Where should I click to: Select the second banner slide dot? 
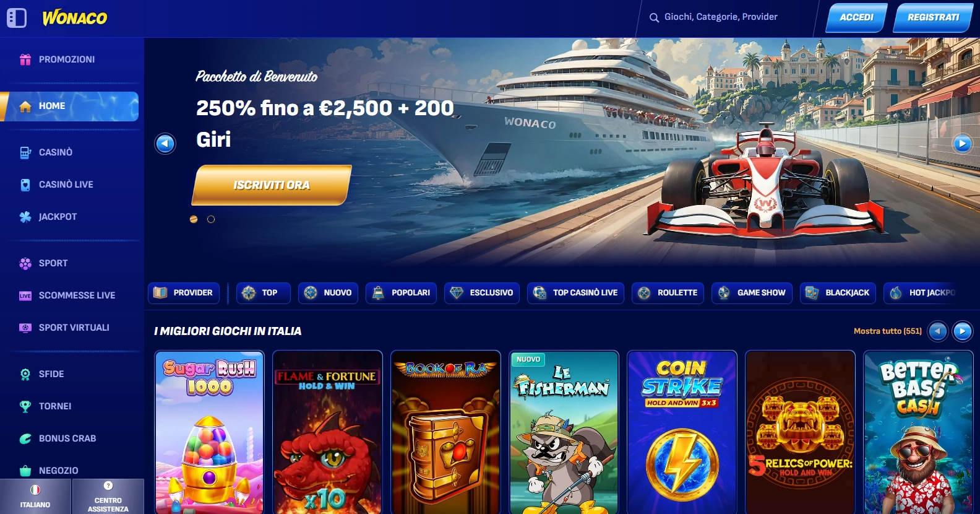pyautogui.click(x=211, y=219)
